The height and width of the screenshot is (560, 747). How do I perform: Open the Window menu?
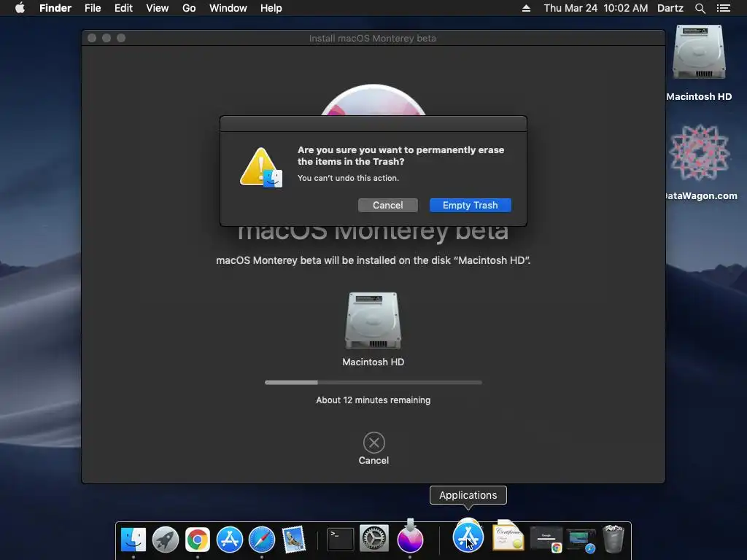228,8
